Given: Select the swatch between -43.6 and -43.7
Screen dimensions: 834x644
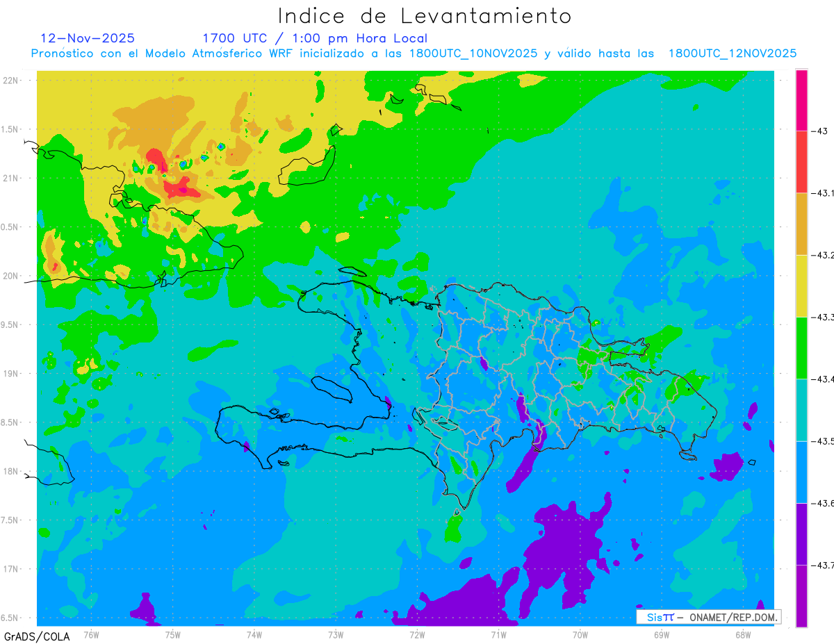Looking at the screenshot, I should pyautogui.click(x=801, y=534).
